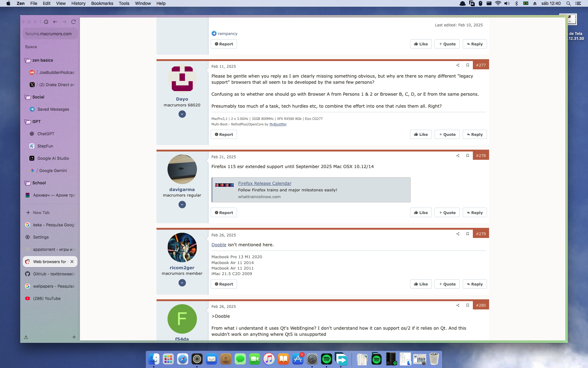Expand davigarma's profile details arrow
588x368 pixels.
coord(182,205)
